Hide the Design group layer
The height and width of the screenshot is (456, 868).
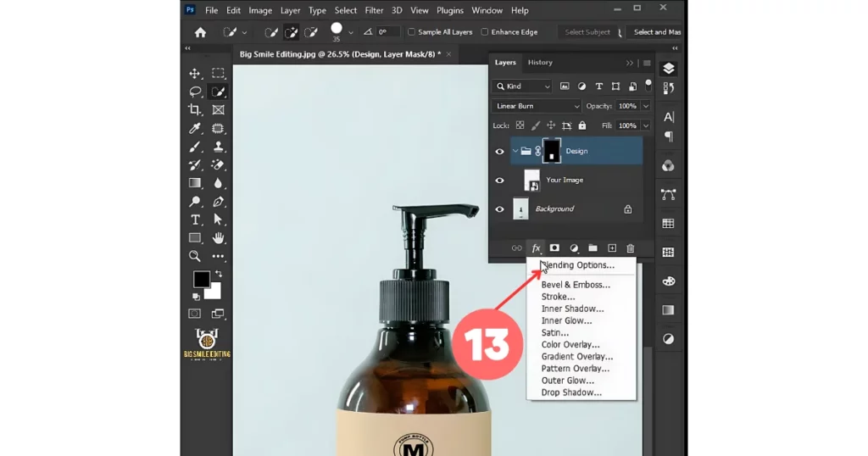(499, 151)
